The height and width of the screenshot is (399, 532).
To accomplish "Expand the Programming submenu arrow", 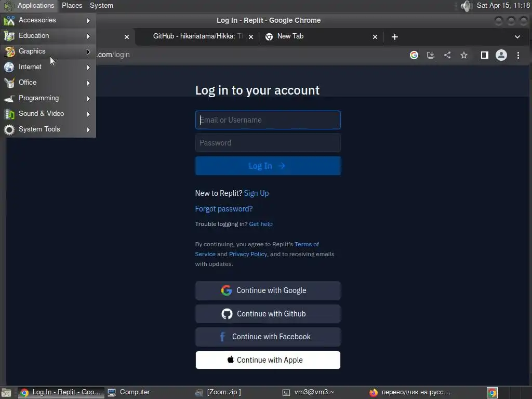I will (x=88, y=99).
